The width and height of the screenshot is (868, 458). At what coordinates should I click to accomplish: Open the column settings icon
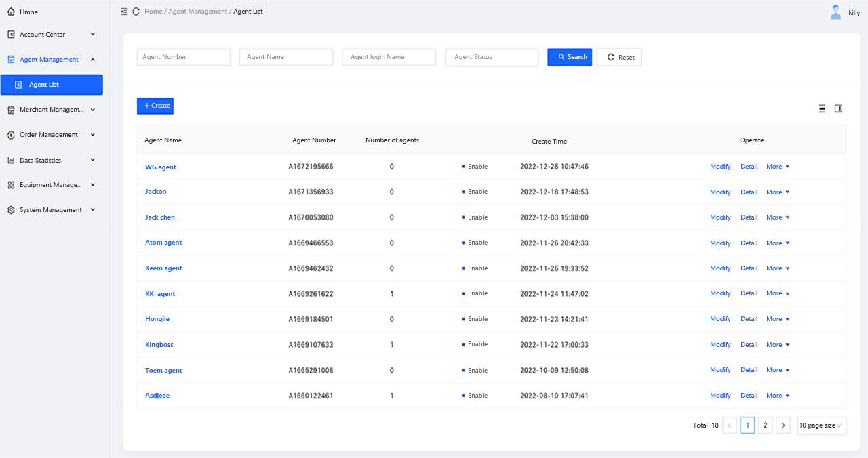pos(838,108)
